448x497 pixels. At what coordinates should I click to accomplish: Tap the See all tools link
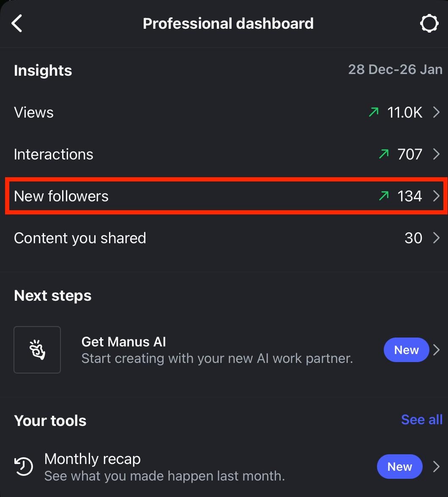[x=421, y=420]
